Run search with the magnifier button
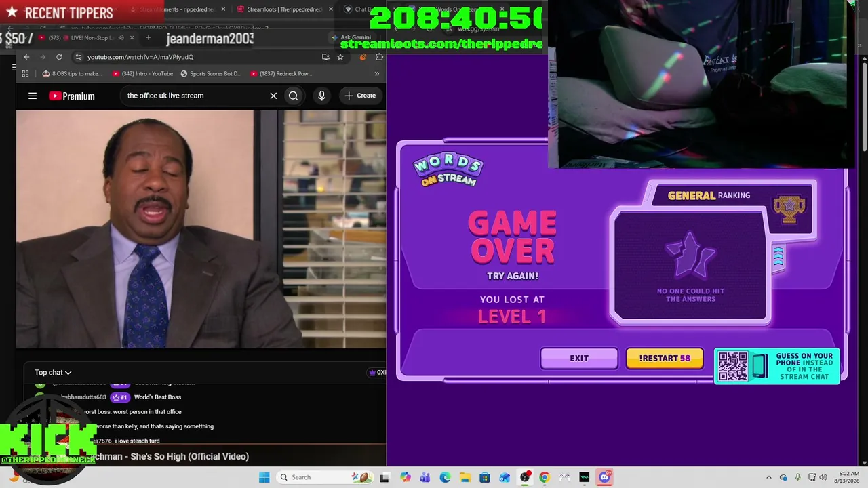The height and width of the screenshot is (488, 868). pyautogui.click(x=294, y=96)
